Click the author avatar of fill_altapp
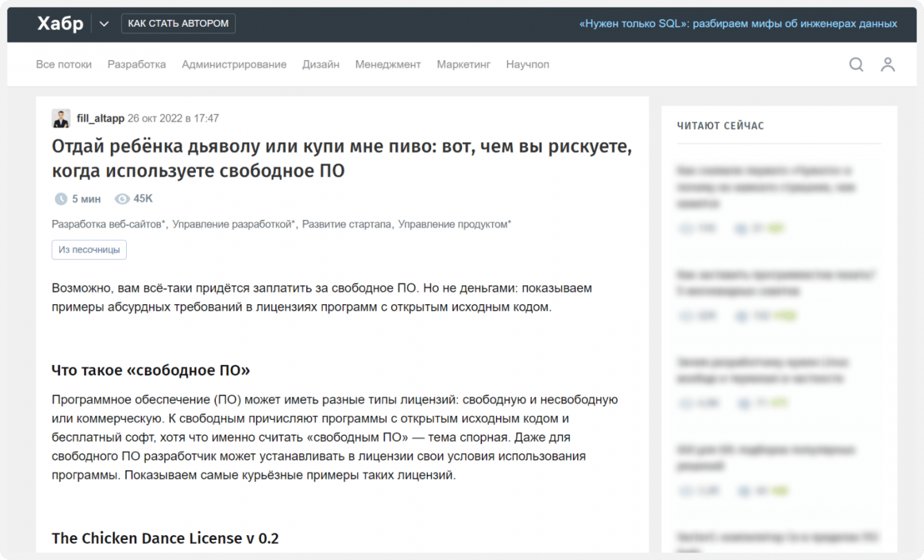924x560 pixels. 61,119
